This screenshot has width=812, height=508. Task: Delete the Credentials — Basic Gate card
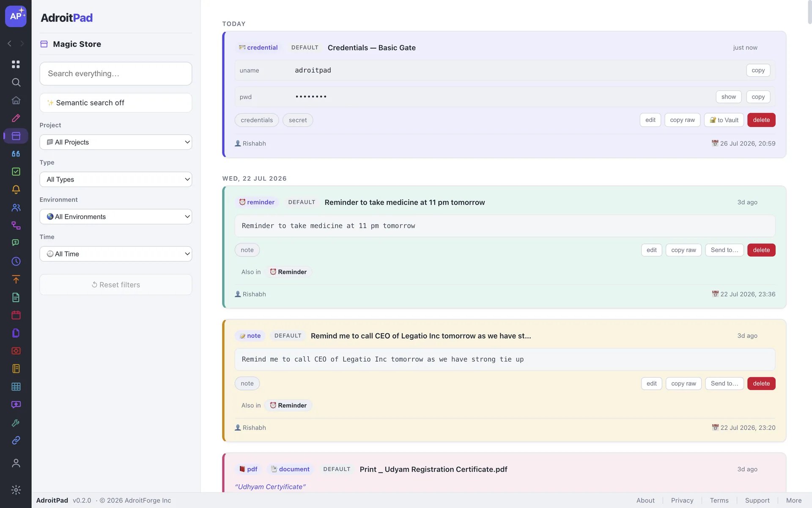761,120
